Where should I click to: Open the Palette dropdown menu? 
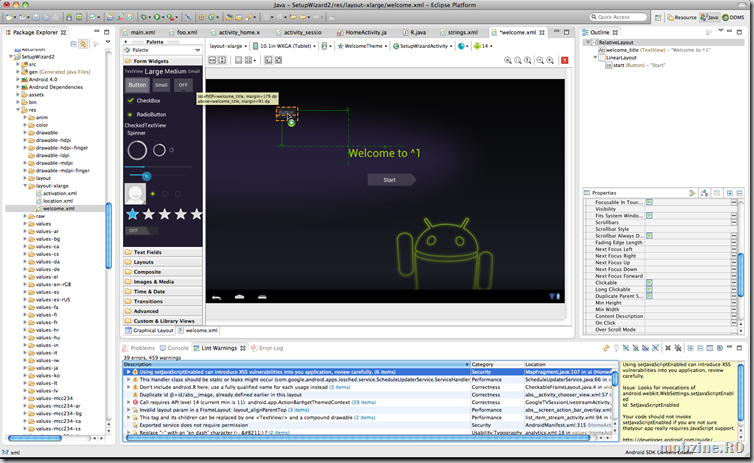click(198, 49)
